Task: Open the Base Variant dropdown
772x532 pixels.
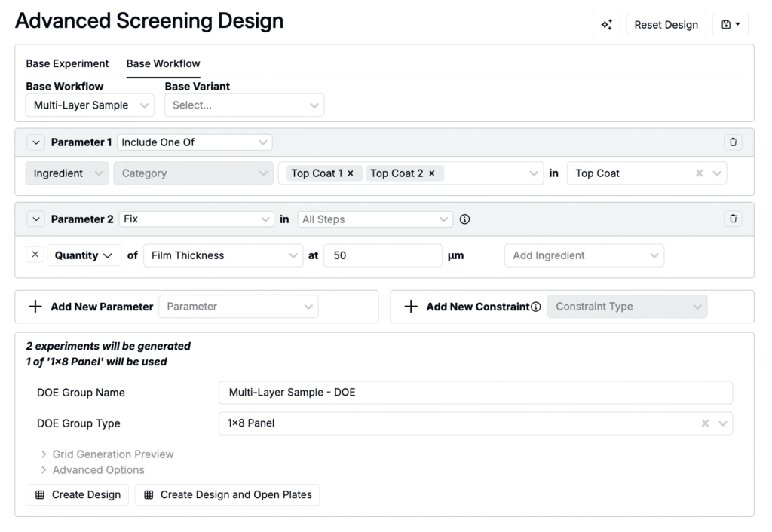Action: point(244,105)
